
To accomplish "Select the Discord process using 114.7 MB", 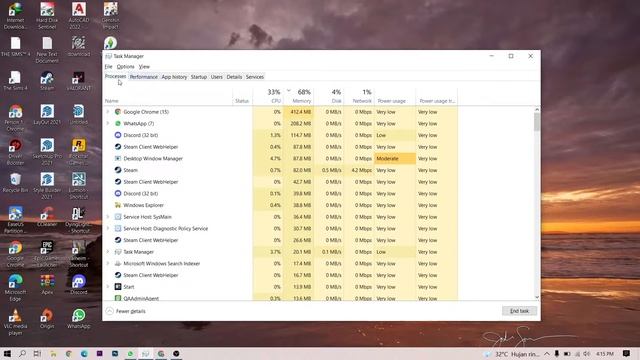I will tap(281, 135).
